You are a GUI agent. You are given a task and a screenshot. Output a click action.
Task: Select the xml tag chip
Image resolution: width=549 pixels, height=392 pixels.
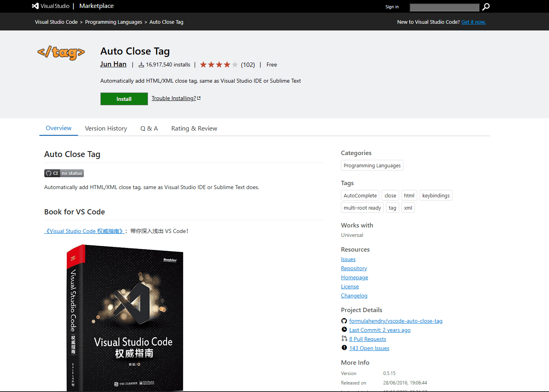(x=408, y=208)
